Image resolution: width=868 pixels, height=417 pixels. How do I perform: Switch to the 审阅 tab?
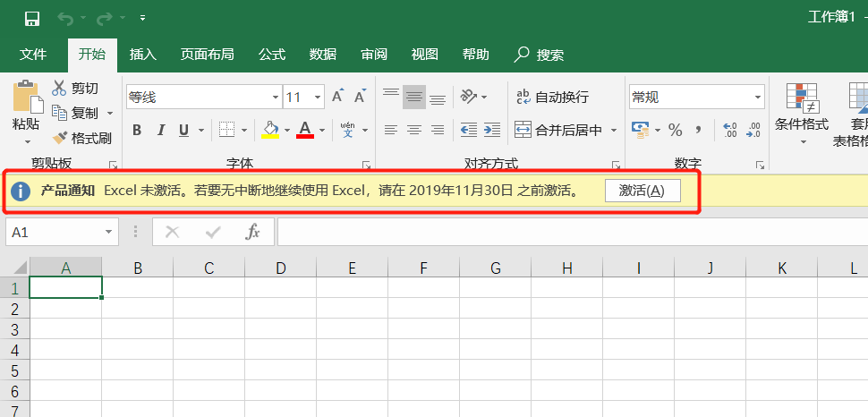[x=374, y=55]
